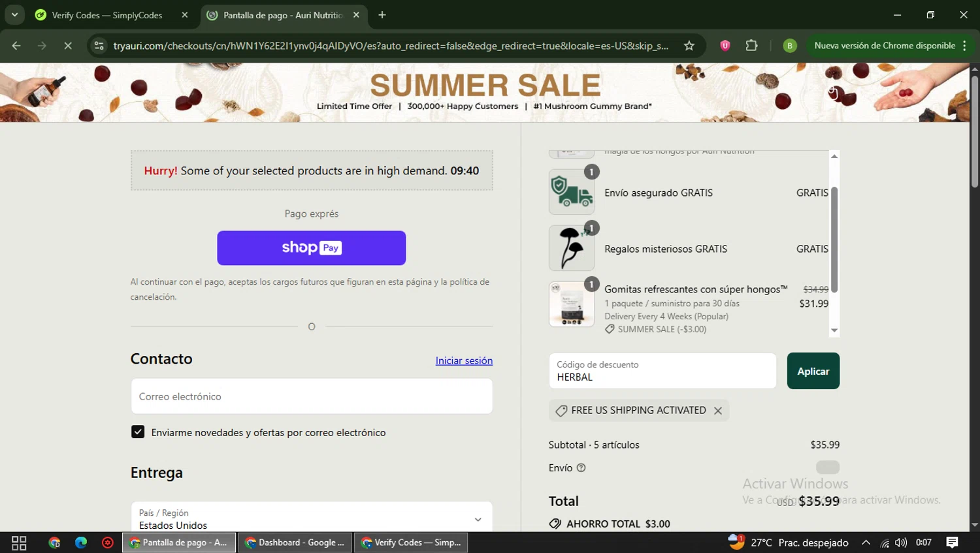Switch to Dashboard - Google taskbar window
This screenshot has width=980, height=553.
click(295, 543)
